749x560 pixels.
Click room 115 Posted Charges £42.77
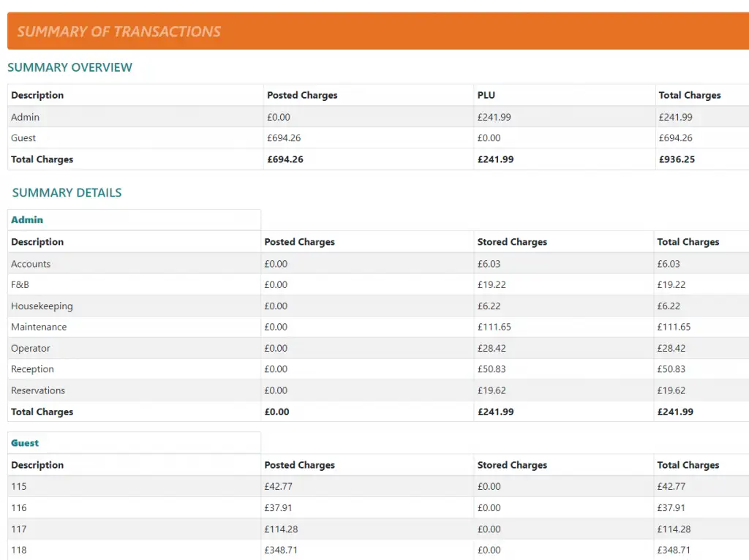[279, 486]
